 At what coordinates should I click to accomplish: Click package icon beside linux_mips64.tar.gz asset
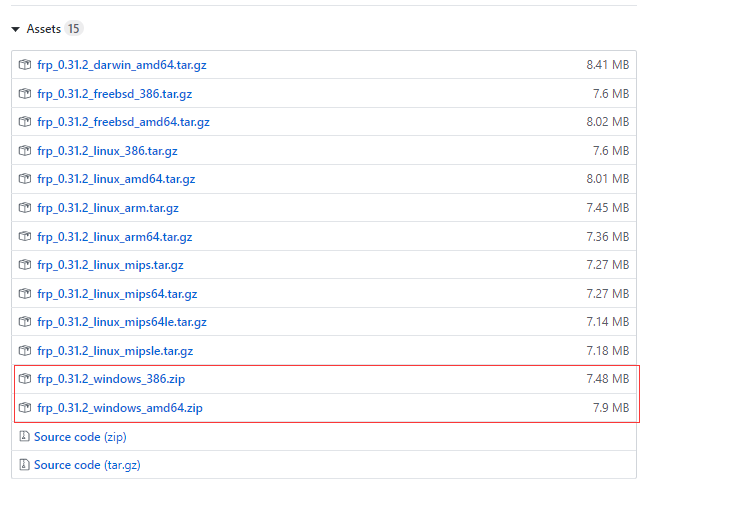point(25,294)
